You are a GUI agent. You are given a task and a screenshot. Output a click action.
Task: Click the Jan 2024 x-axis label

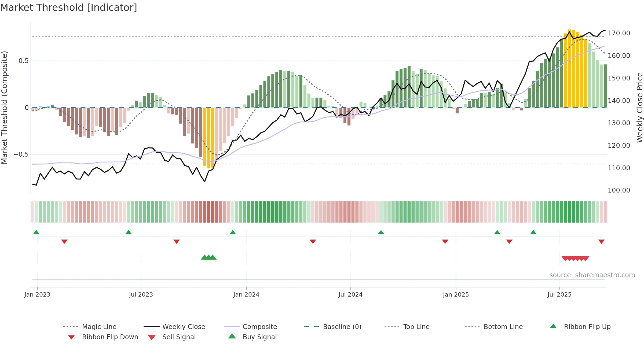click(246, 294)
